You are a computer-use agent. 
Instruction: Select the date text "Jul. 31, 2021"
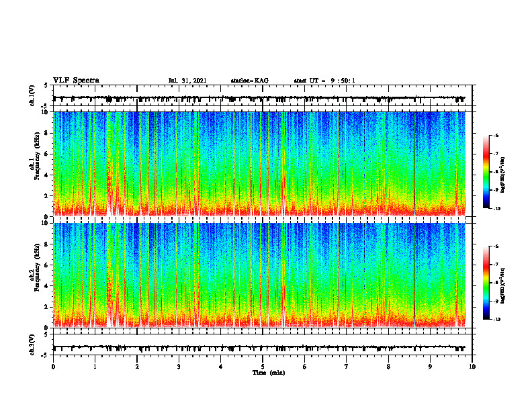click(x=187, y=81)
